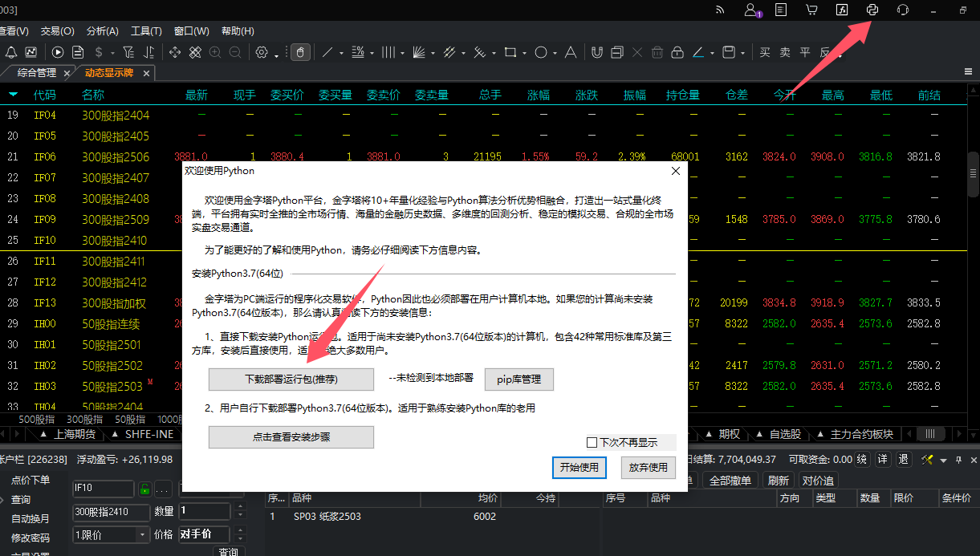Select the straight line drawing tool

[x=327, y=52]
